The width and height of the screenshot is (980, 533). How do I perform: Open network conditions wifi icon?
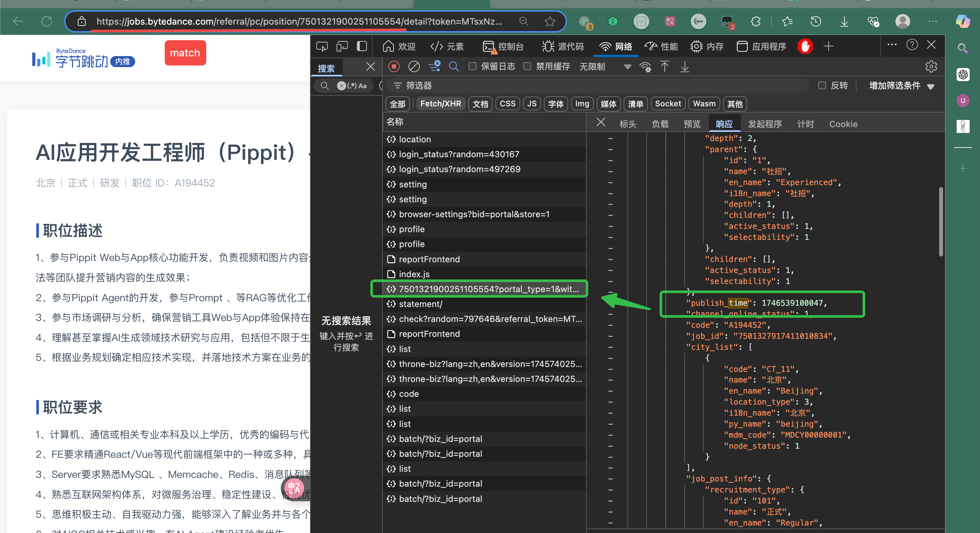tap(645, 67)
